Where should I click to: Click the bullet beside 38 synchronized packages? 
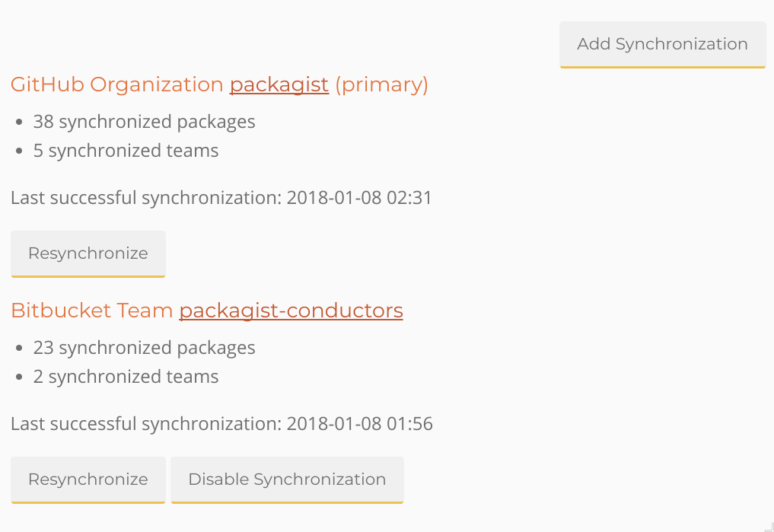click(18, 120)
